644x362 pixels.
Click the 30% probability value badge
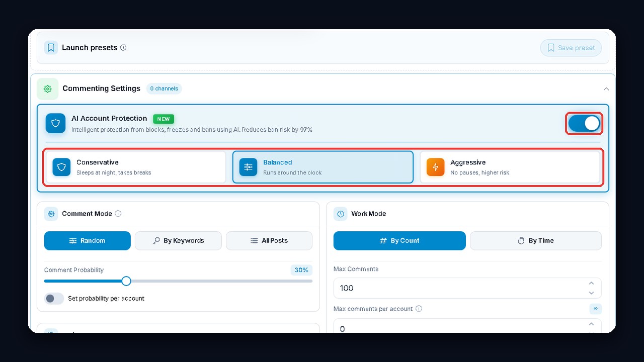tap(301, 270)
